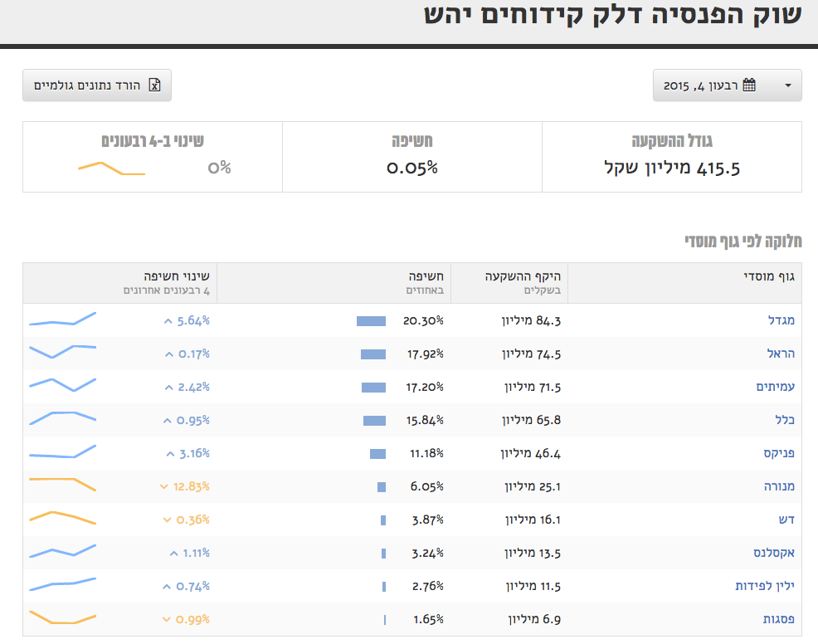Screen dimensions: 818x644
Task: Click the 3.24% exposure value
Action: coord(428,554)
